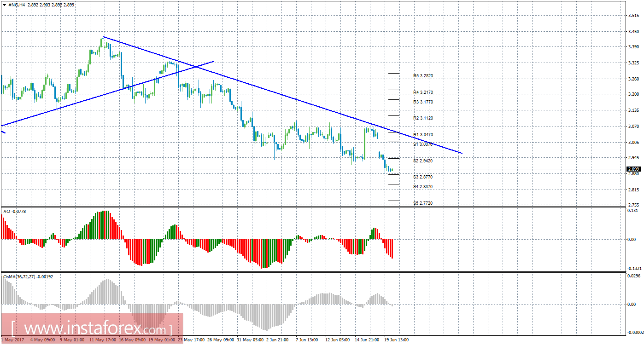The height and width of the screenshot is (345, 644).
Task: Select the S4 2.8370 pivot label
Action: pos(423,187)
